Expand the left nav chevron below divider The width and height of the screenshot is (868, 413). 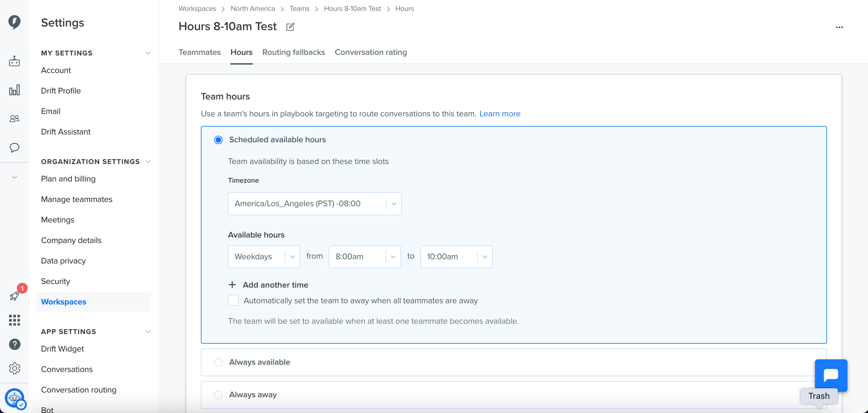pyautogui.click(x=14, y=177)
